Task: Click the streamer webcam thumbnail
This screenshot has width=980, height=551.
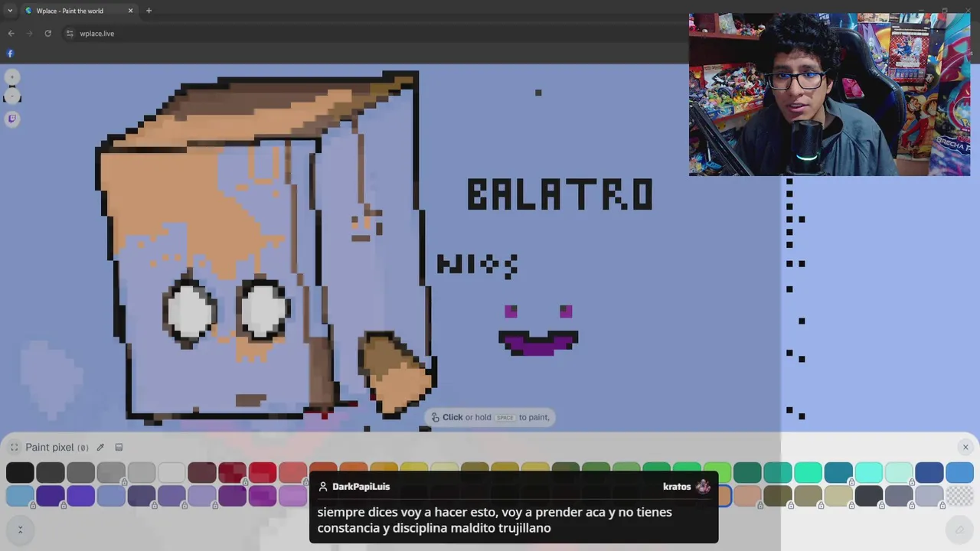Action: (829, 94)
